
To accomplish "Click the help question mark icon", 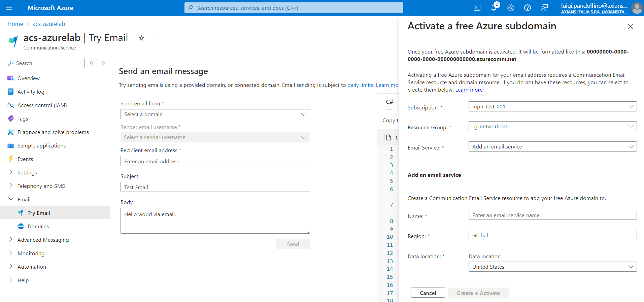I will point(528,8).
